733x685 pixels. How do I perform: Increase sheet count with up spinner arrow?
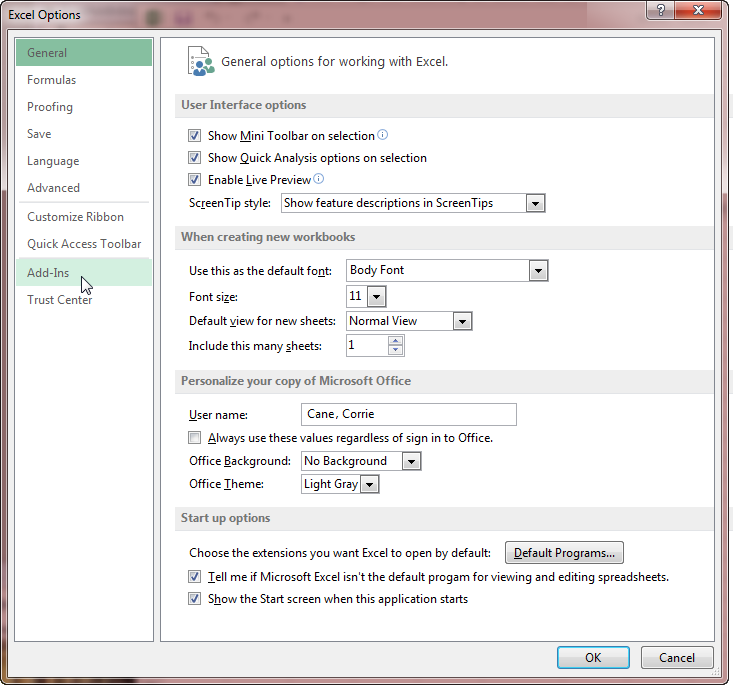coord(396,341)
